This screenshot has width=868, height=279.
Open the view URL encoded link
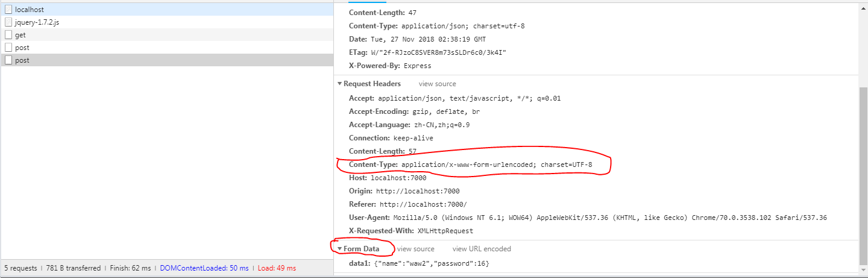[x=482, y=249]
